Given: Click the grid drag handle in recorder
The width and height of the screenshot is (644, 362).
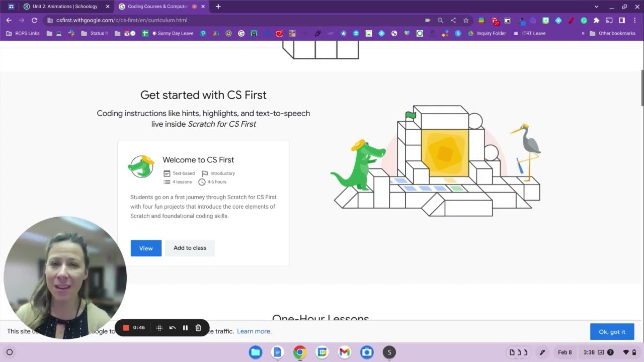Looking at the screenshot, I should point(159,328).
